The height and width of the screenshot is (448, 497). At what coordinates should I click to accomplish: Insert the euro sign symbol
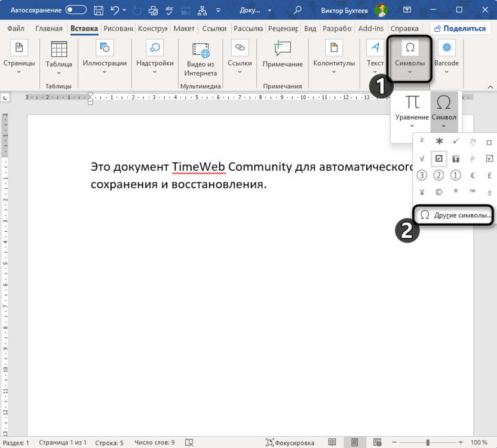(473, 176)
